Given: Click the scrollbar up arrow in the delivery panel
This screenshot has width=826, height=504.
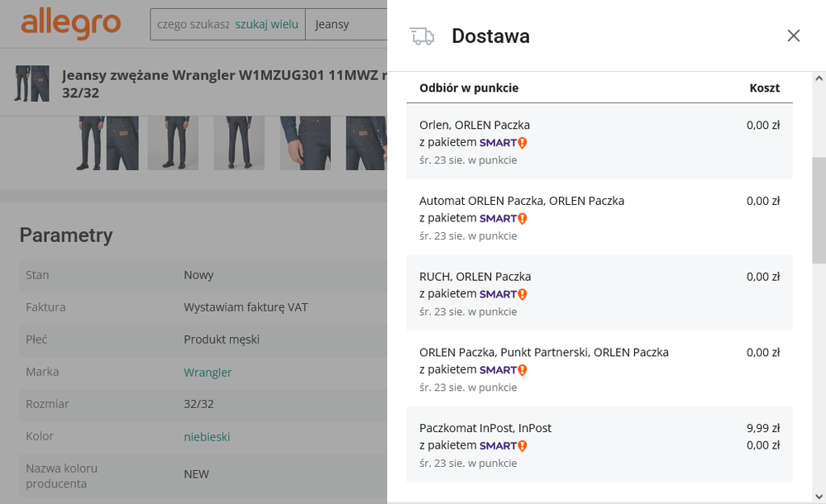Looking at the screenshot, I should (x=819, y=78).
